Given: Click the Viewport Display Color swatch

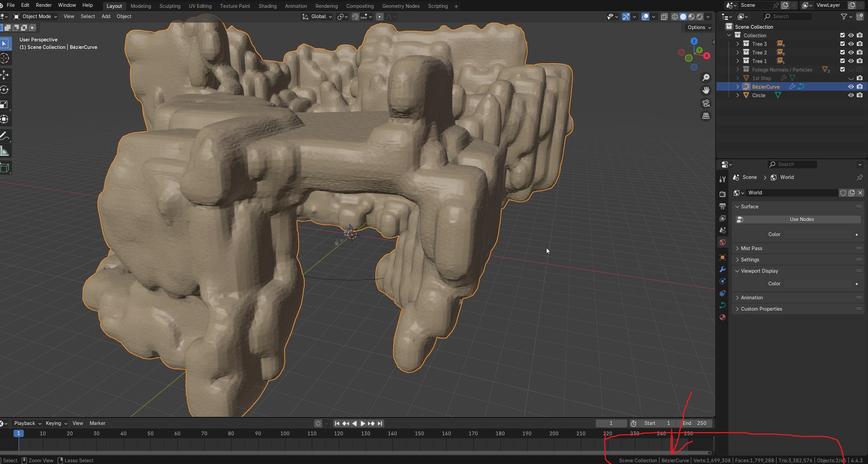Looking at the screenshot, I should coord(818,284).
